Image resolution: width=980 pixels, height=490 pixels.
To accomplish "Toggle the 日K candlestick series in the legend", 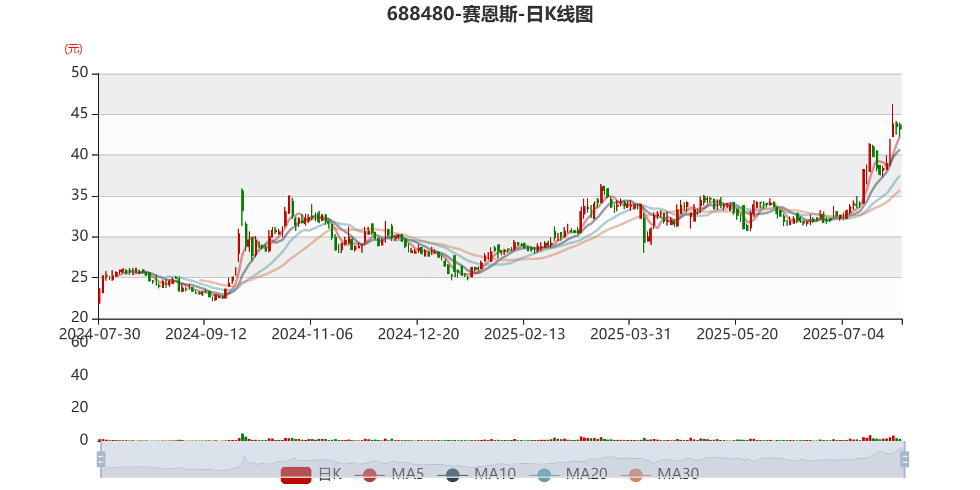I will point(311,474).
